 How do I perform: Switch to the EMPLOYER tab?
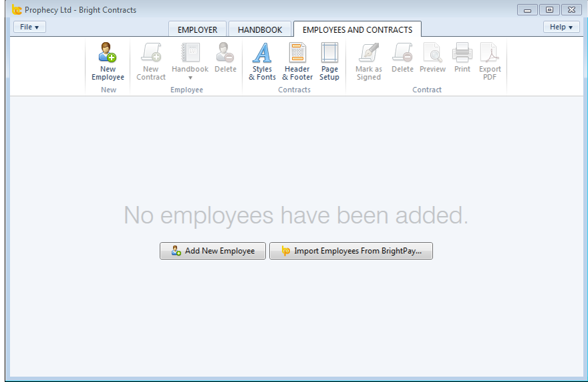click(x=197, y=29)
